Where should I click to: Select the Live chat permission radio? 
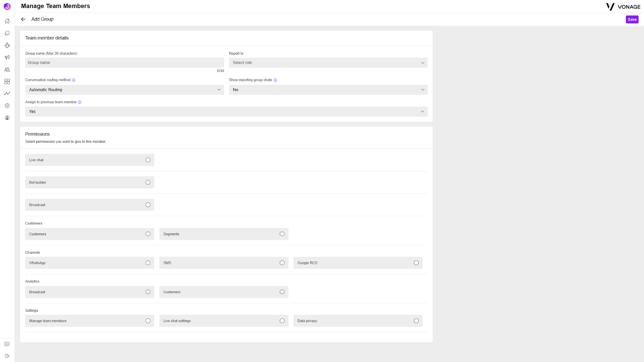pyautogui.click(x=148, y=160)
